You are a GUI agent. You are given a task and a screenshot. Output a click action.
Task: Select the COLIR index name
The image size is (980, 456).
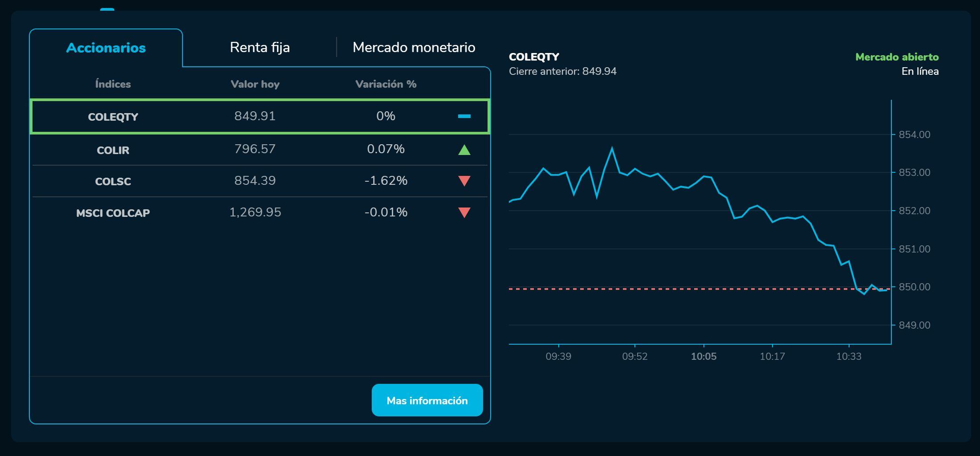(x=113, y=150)
